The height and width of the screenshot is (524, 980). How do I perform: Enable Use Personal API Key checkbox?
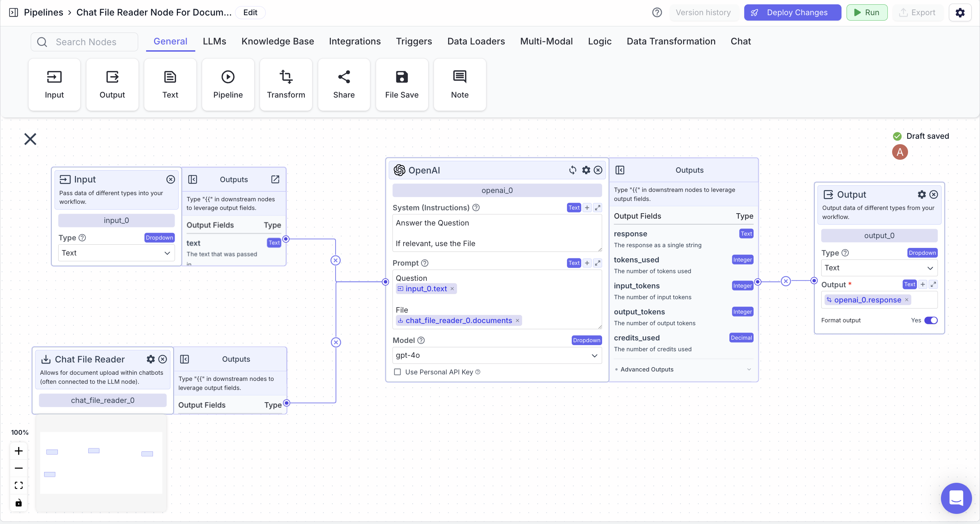coord(397,371)
